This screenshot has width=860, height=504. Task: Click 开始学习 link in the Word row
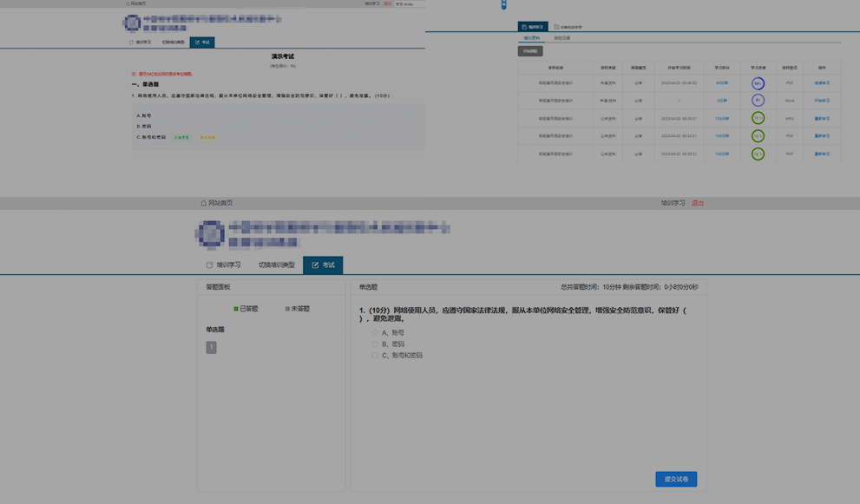[x=822, y=101]
